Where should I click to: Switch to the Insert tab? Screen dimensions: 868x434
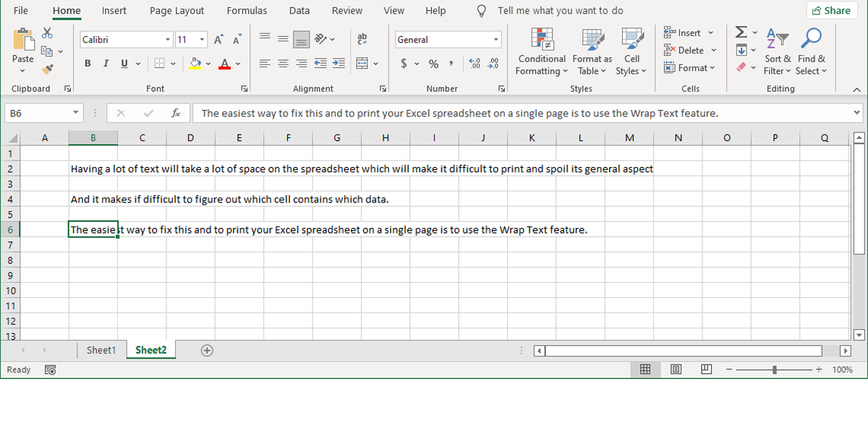[x=114, y=11]
